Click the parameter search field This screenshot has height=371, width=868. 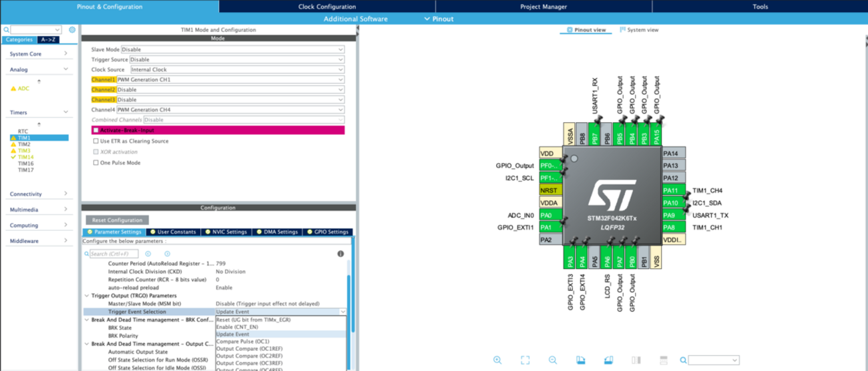(114, 254)
